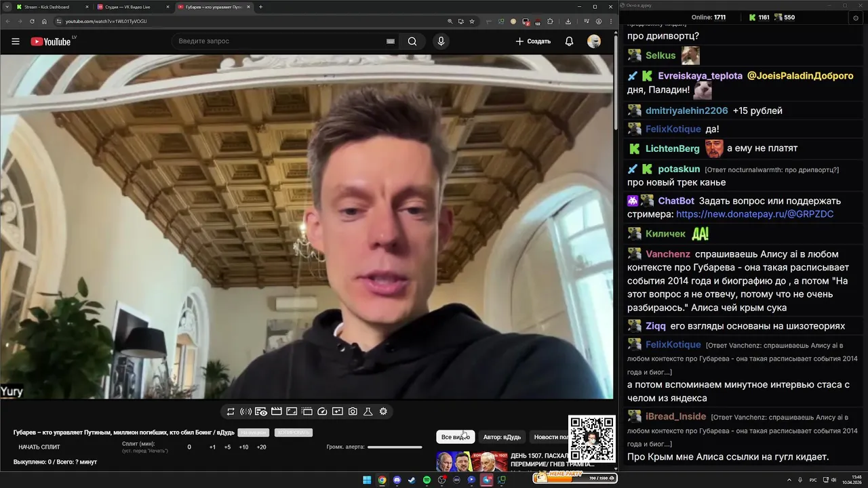Open Chrome from the taskbar
The height and width of the screenshot is (488, 868).
pyautogui.click(x=382, y=480)
